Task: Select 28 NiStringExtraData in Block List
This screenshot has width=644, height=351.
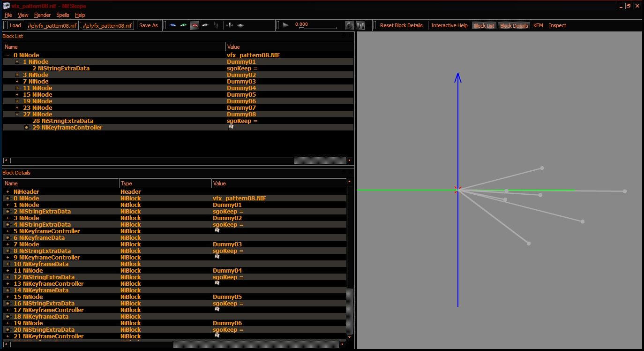Action: pyautogui.click(x=63, y=121)
